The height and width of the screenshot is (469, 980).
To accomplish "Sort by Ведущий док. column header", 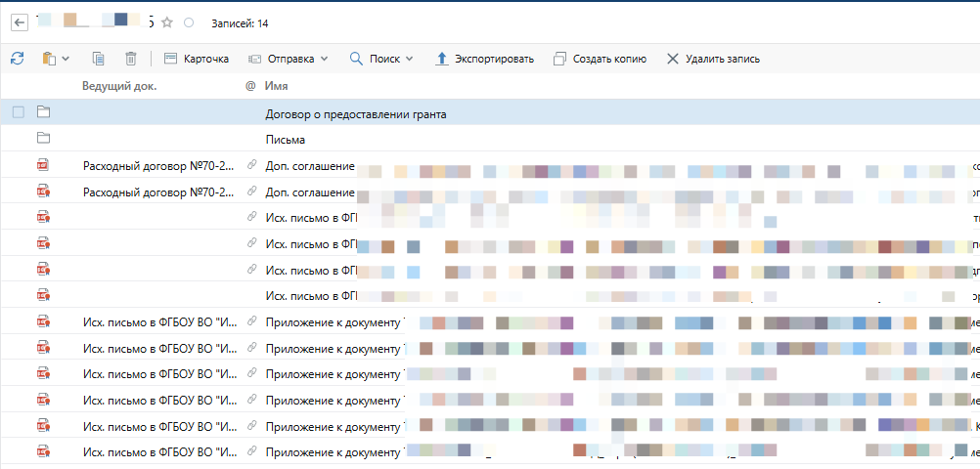I will 119,86.
